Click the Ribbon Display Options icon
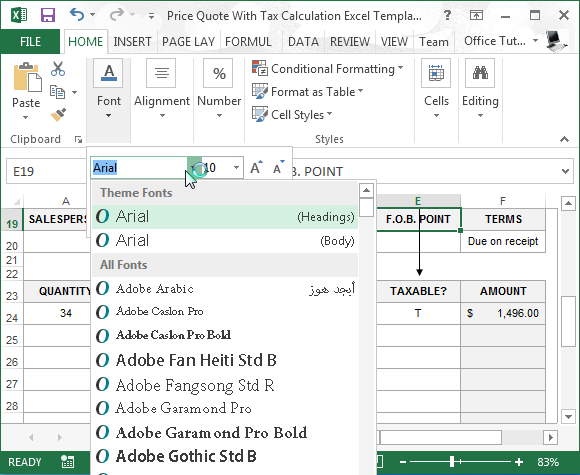The width and height of the screenshot is (580, 475). (x=476, y=15)
